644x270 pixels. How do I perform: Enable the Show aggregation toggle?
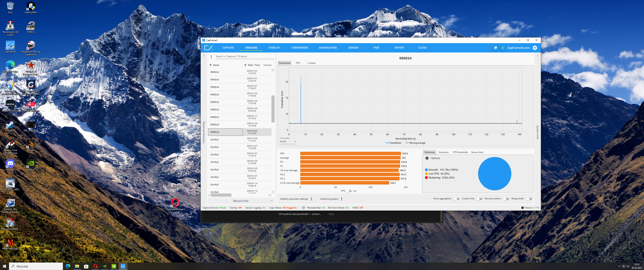point(456,199)
